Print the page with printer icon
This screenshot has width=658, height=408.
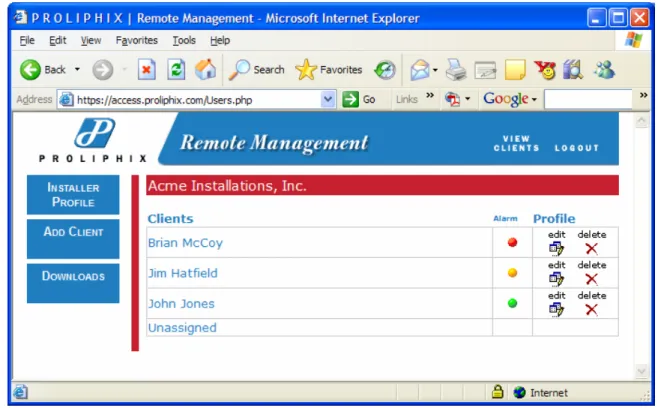(x=456, y=70)
